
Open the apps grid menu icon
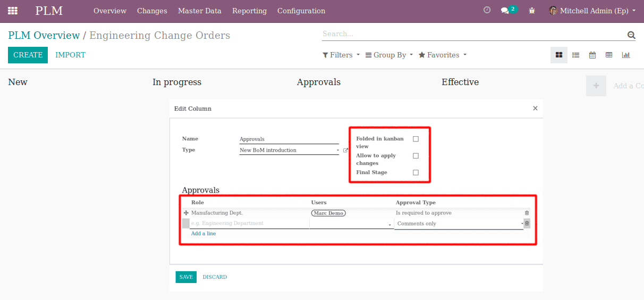13,11
